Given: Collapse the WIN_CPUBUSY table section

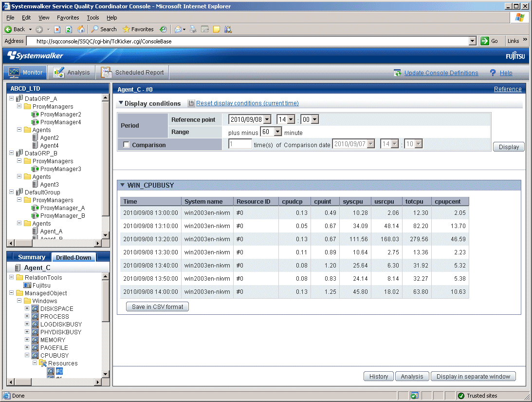Looking at the screenshot, I should (x=123, y=185).
